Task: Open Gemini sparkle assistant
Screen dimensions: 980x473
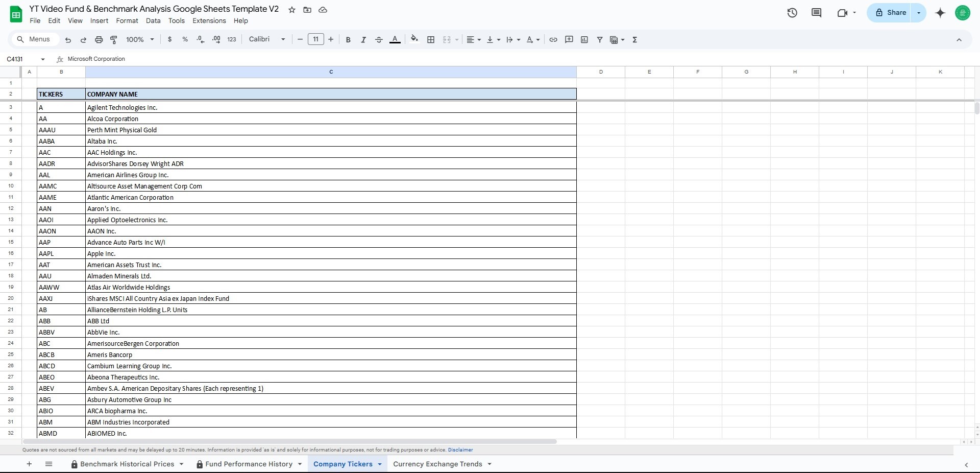Action: coord(940,13)
